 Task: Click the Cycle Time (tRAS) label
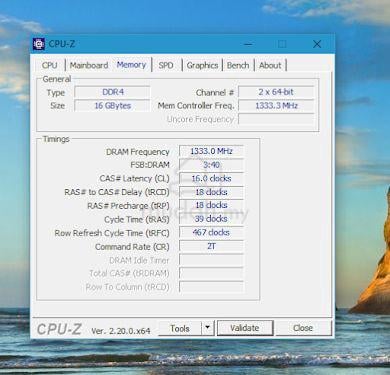(x=137, y=220)
